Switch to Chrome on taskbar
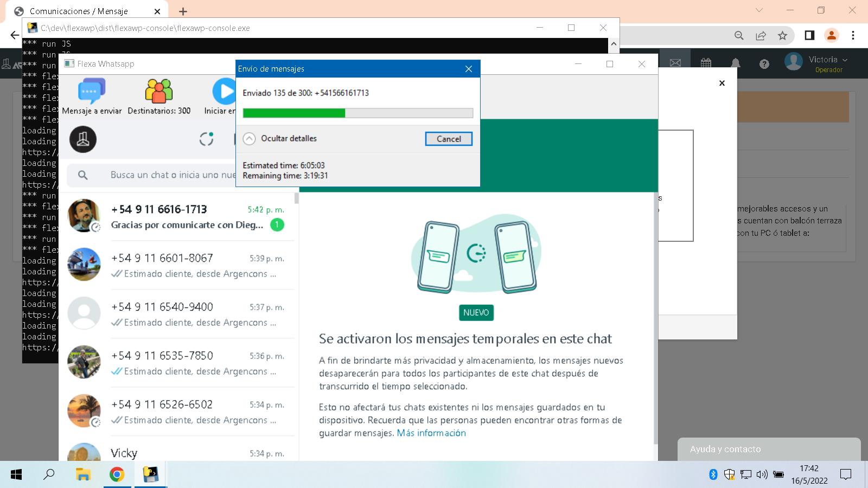Image resolution: width=868 pixels, height=488 pixels. pos(117,475)
